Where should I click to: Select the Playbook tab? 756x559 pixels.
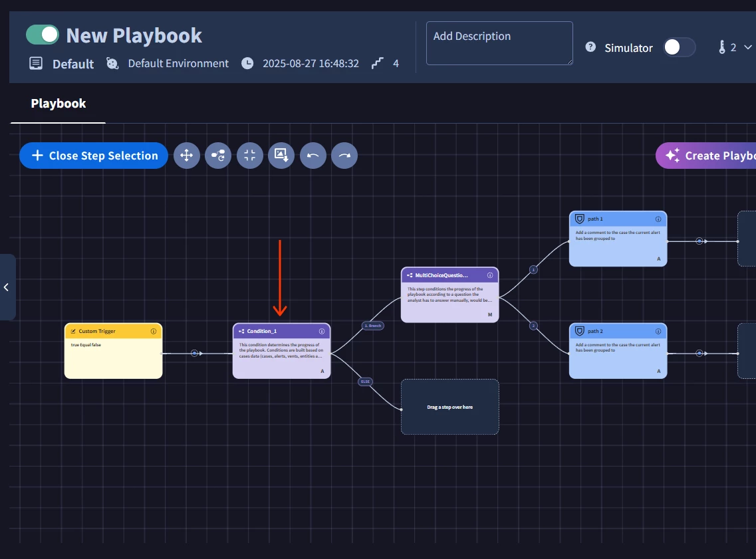[x=59, y=104]
